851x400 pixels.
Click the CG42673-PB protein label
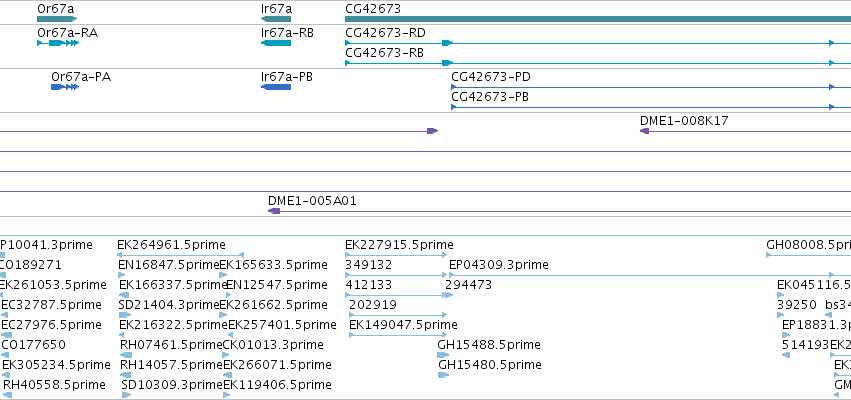[490, 97]
